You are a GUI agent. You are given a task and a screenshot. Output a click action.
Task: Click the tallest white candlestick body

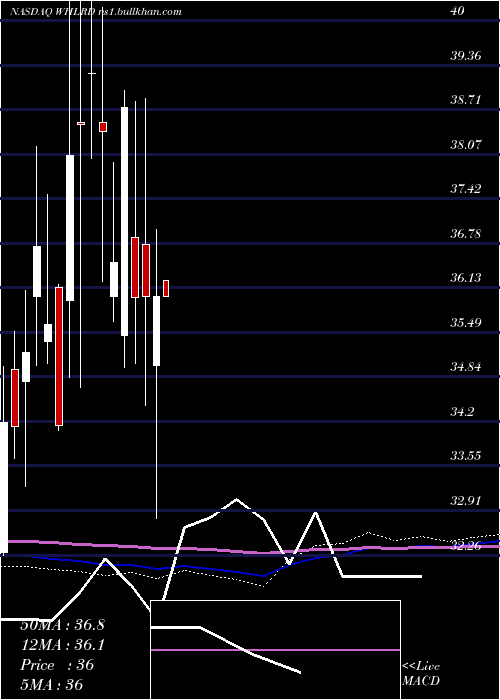pyautogui.click(x=124, y=221)
